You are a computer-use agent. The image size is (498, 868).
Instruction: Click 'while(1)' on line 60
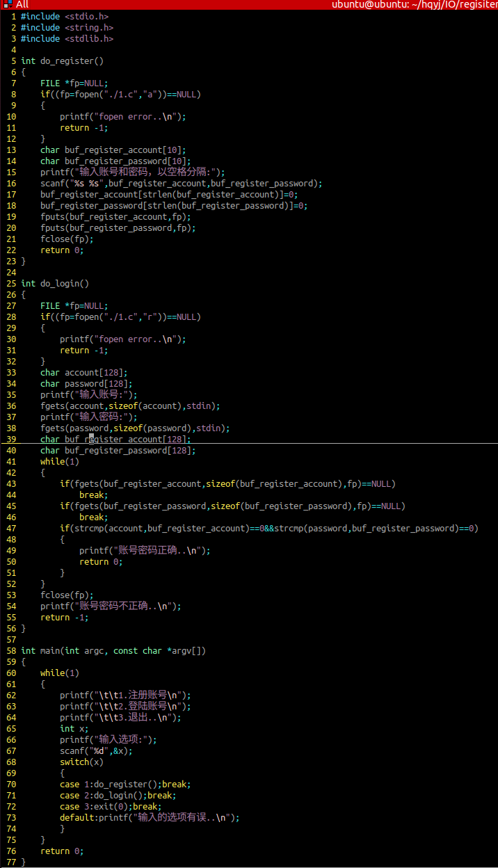click(60, 673)
